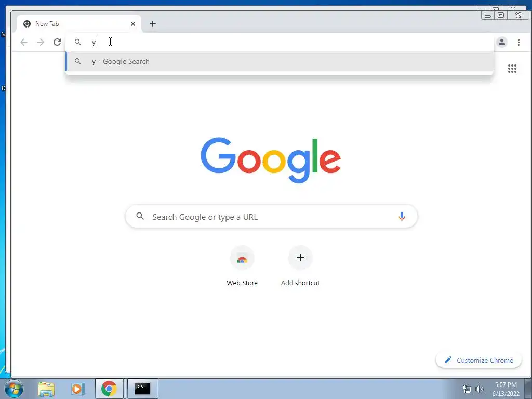Open Chrome's three-dot menu
This screenshot has width=532, height=399.
[x=518, y=42]
